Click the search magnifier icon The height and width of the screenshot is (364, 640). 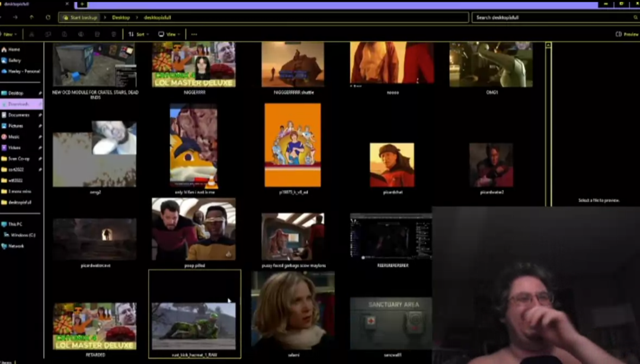[x=635, y=18]
